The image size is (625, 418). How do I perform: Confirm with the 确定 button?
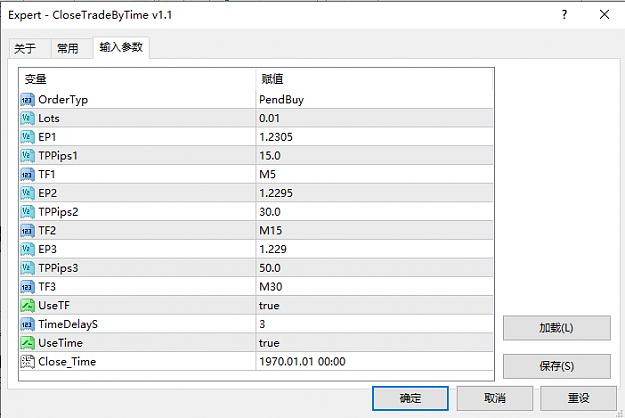click(410, 398)
